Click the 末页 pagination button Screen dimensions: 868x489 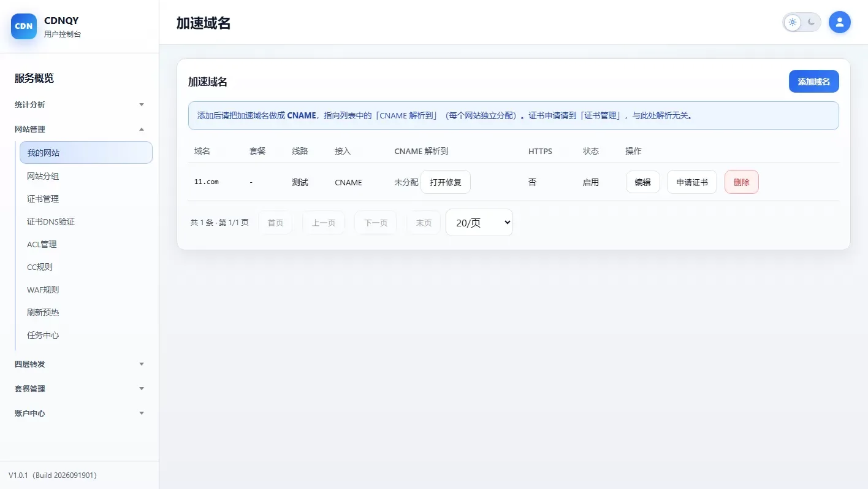click(x=424, y=223)
